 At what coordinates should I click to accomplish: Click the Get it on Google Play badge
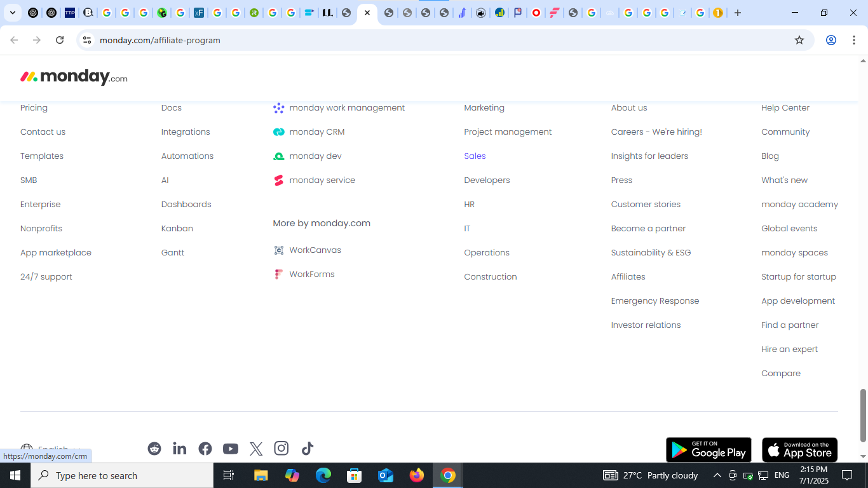(x=709, y=450)
